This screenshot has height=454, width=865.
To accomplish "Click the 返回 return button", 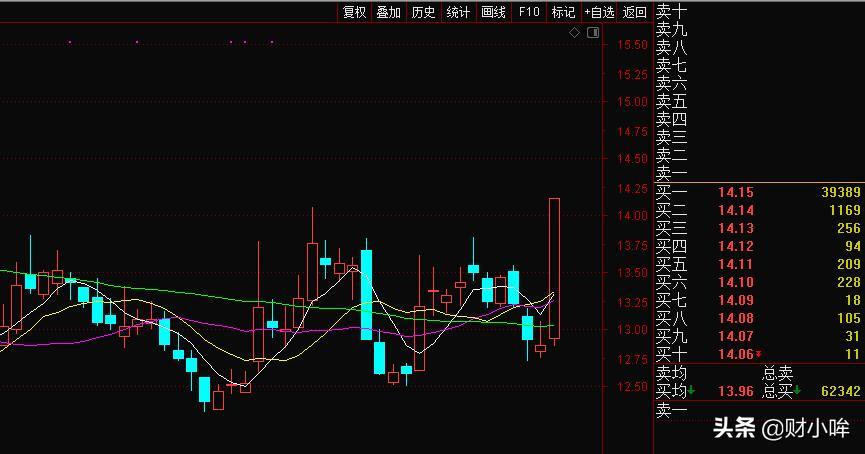I will pos(634,12).
